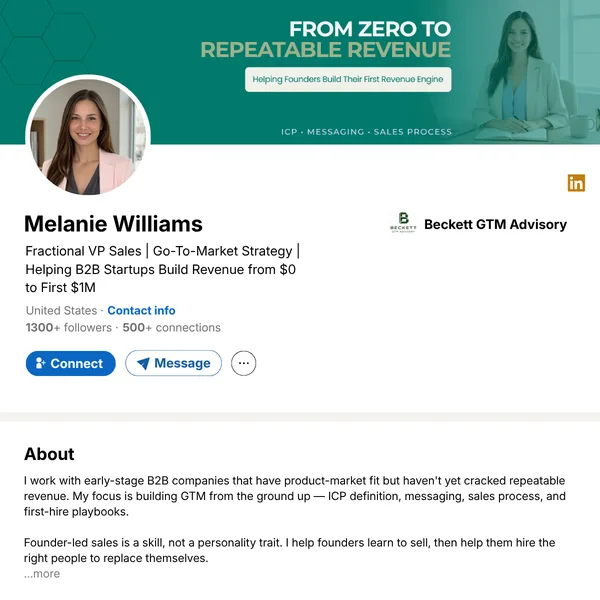View the 1300+ followers count
The height and width of the screenshot is (600, 600).
click(x=68, y=328)
